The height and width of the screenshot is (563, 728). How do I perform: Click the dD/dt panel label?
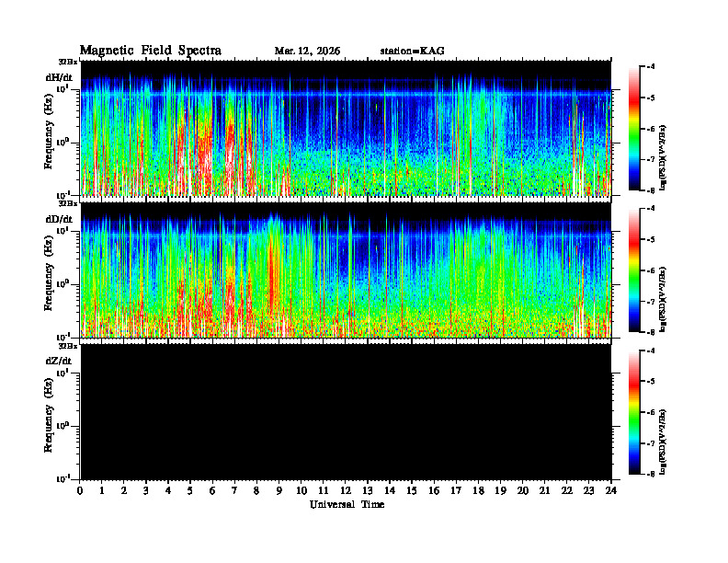pyautogui.click(x=59, y=219)
